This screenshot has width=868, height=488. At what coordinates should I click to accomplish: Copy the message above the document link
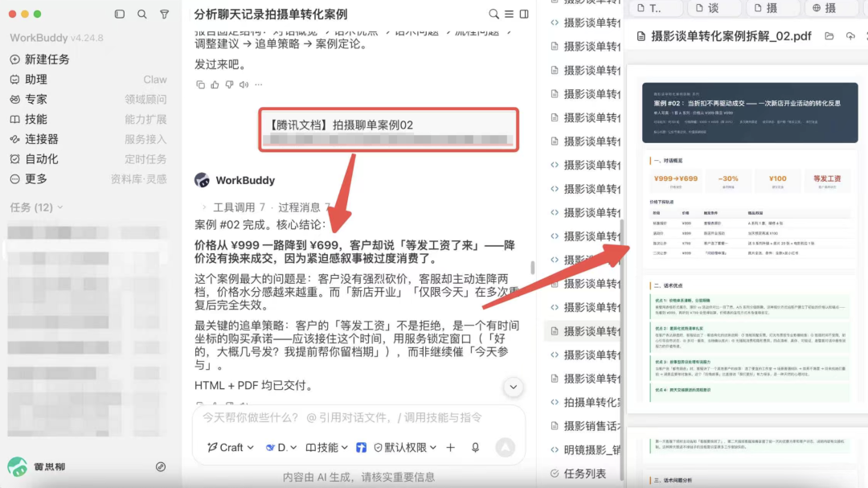pyautogui.click(x=200, y=84)
